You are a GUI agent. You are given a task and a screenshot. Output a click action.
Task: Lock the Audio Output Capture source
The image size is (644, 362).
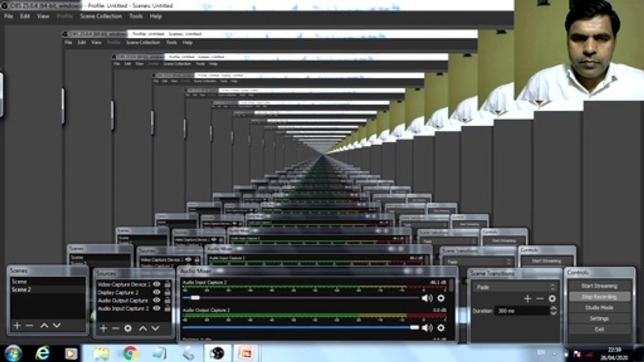click(x=168, y=300)
